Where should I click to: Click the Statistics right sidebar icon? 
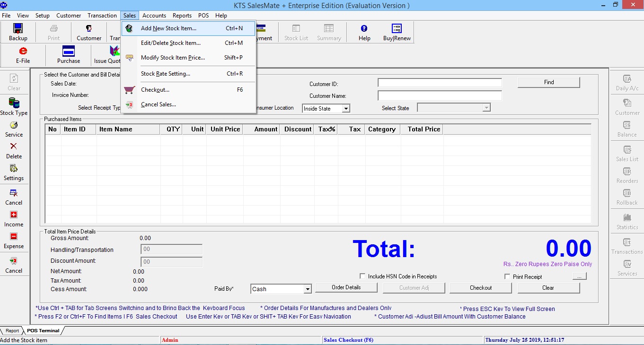coord(627,218)
